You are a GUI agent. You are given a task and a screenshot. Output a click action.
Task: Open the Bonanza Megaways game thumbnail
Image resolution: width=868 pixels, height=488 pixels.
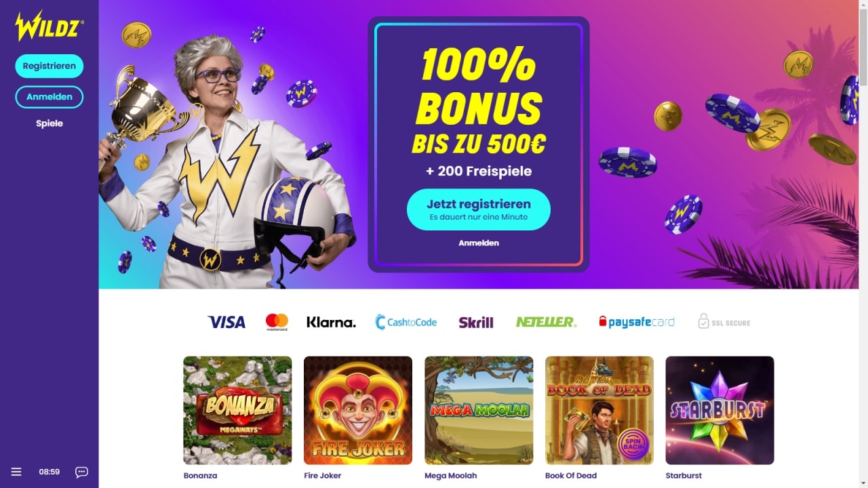tap(237, 410)
